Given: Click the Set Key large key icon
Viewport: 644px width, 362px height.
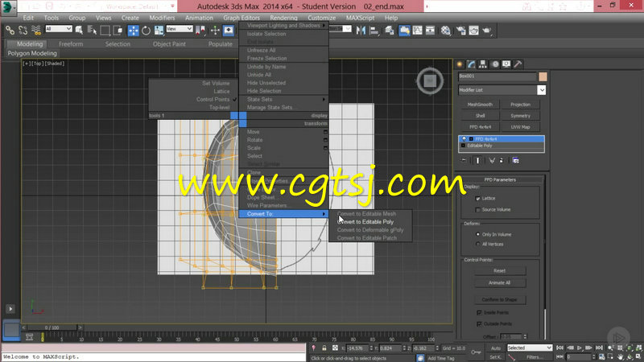Looking at the screenshot, I should click(476, 352).
